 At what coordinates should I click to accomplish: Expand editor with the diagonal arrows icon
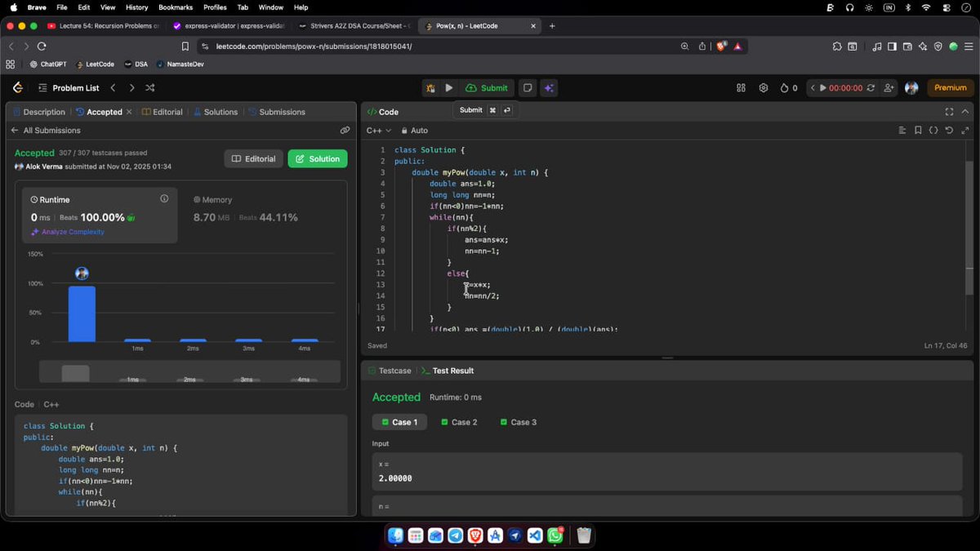[965, 131]
